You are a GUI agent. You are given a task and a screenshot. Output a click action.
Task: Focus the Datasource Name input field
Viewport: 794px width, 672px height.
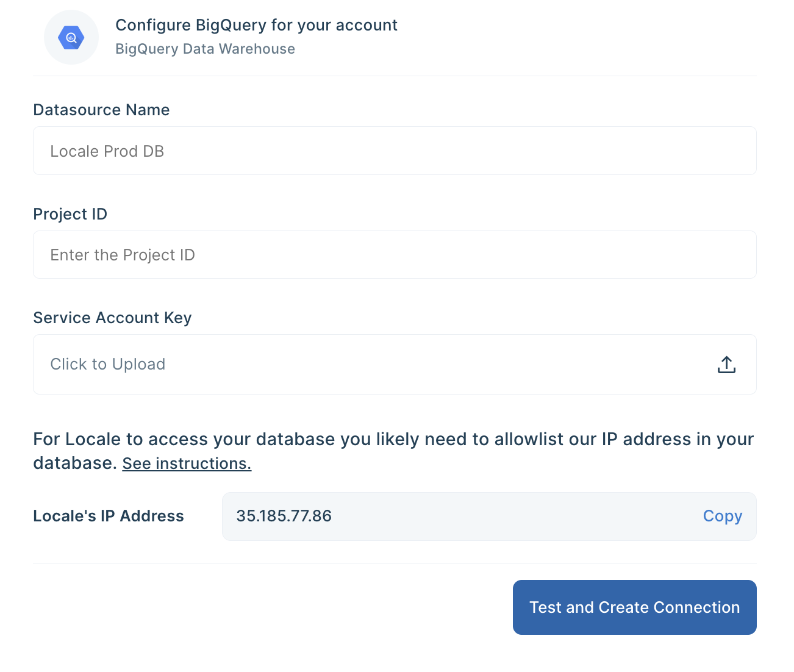coord(395,151)
